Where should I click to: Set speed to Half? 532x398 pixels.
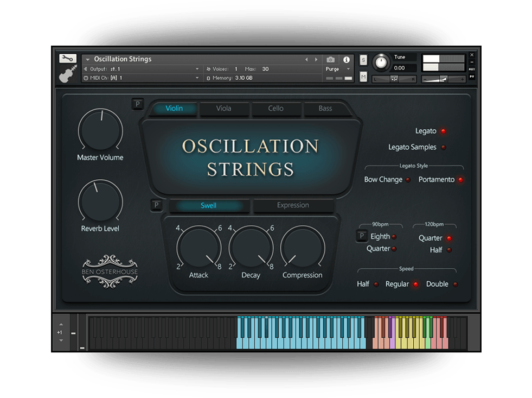click(376, 285)
